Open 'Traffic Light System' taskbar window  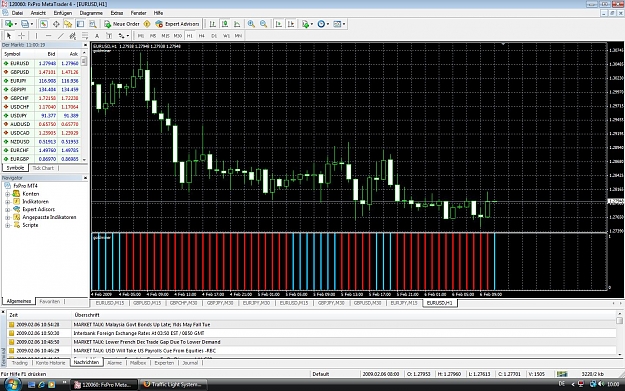173,385
